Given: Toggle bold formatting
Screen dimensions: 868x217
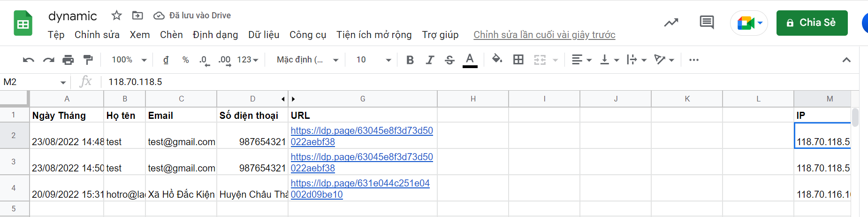Looking at the screenshot, I should pyautogui.click(x=410, y=60).
